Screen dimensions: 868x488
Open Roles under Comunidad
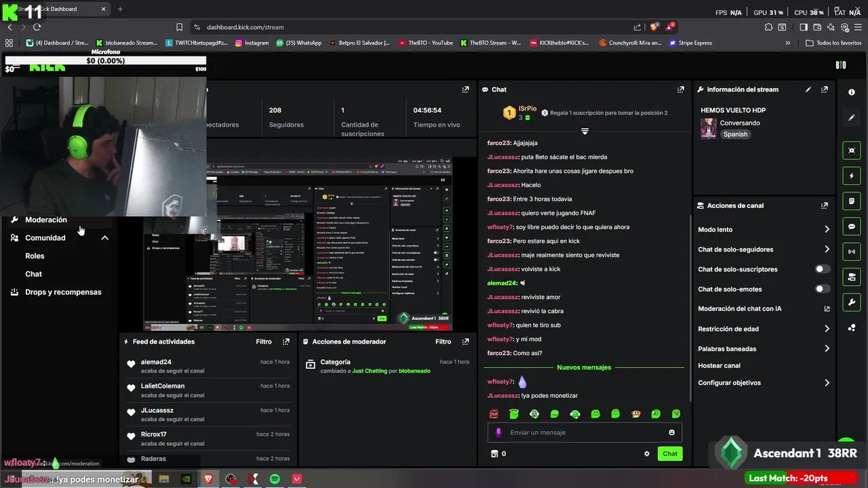point(35,256)
